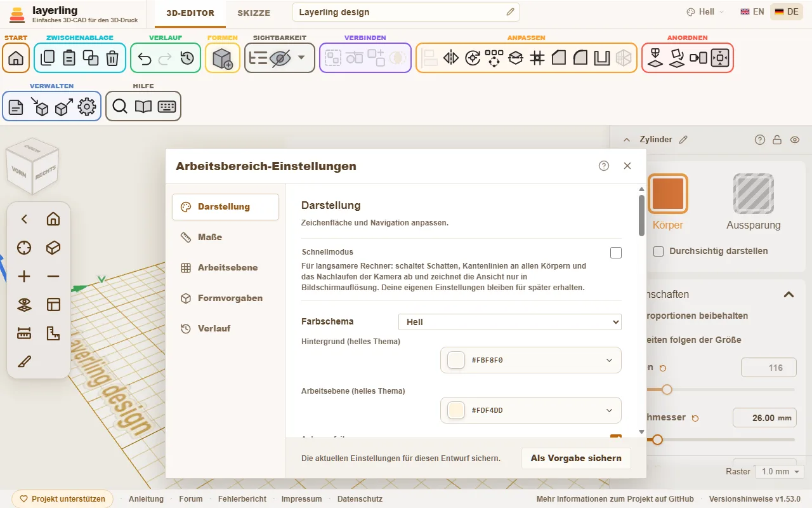Switch language to EN

pyautogui.click(x=752, y=12)
